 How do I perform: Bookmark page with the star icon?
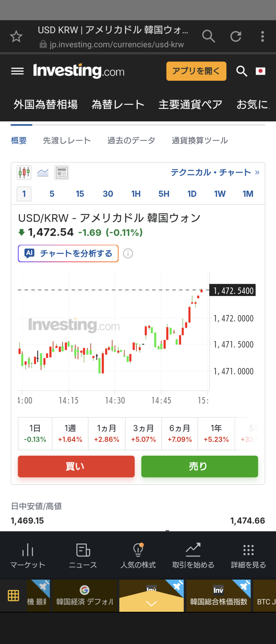click(16, 36)
